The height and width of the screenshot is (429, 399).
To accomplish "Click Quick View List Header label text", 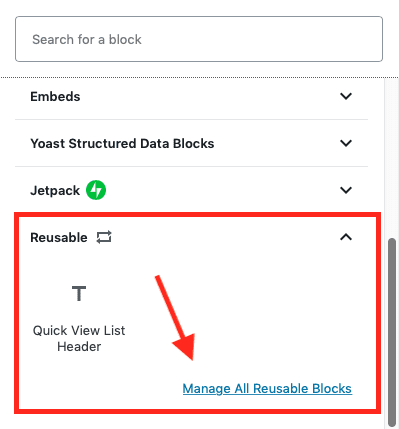I will pos(79,338).
